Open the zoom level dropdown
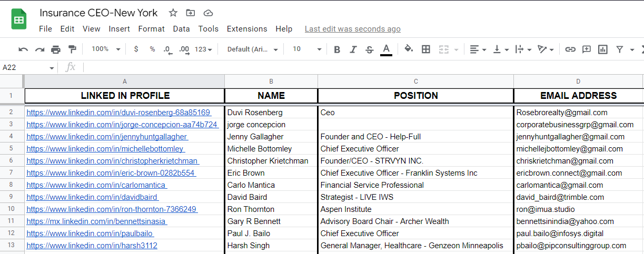Image resolution: width=644 pixels, height=254 pixels. [106, 49]
